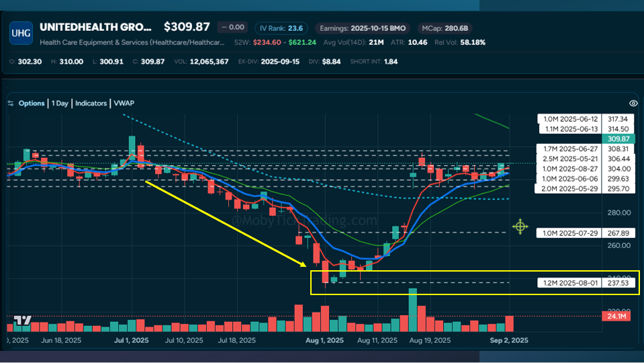Click the UHG company logo icon
The height and width of the screenshot is (363, 644).
tap(21, 33)
